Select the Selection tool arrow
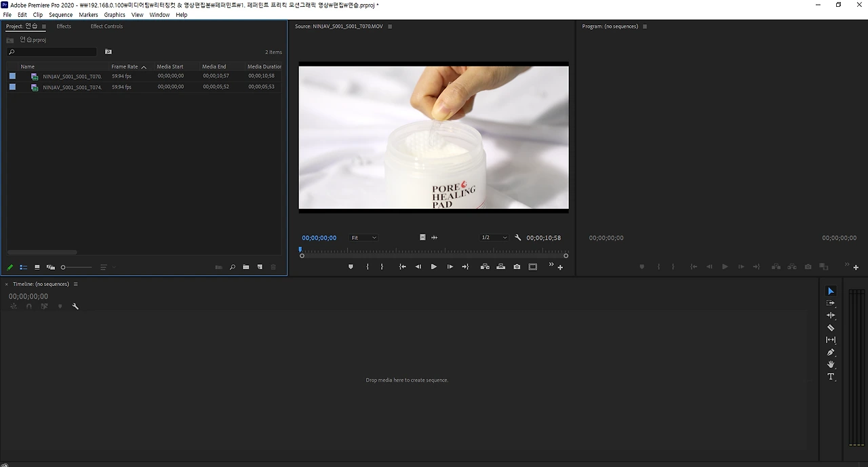This screenshot has height=467, width=868. 831,291
